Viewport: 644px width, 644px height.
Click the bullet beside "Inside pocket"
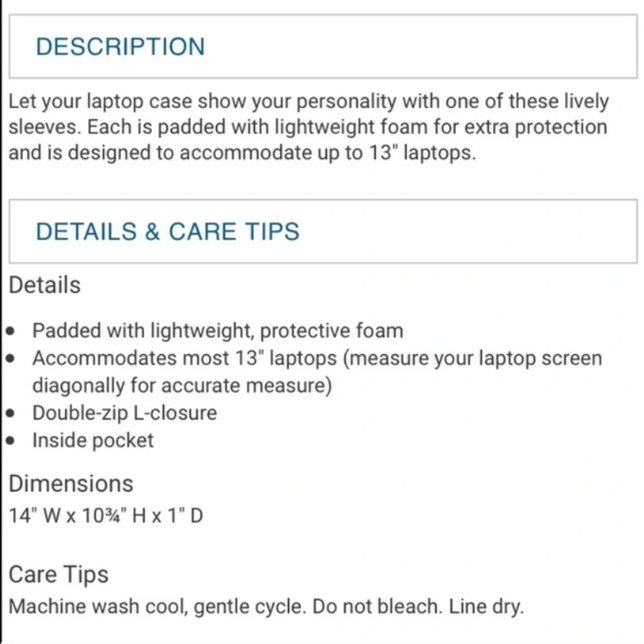[x=12, y=441]
